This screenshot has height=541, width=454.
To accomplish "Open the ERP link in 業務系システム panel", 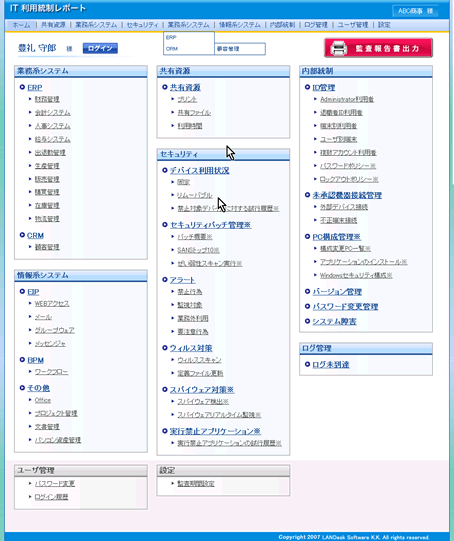I will coord(34,88).
